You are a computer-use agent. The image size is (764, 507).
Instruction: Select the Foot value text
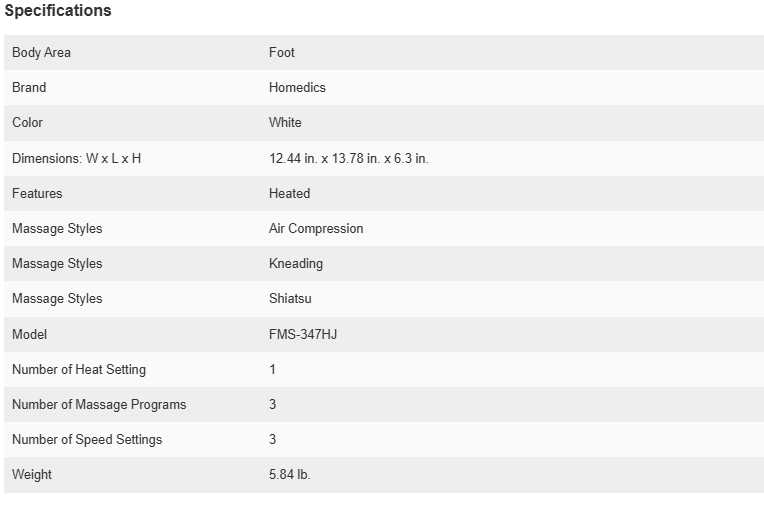(x=282, y=53)
